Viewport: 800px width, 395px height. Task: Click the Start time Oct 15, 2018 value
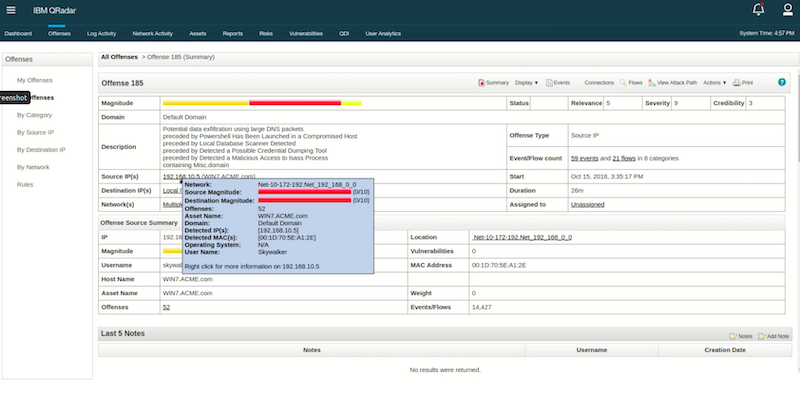coord(607,176)
